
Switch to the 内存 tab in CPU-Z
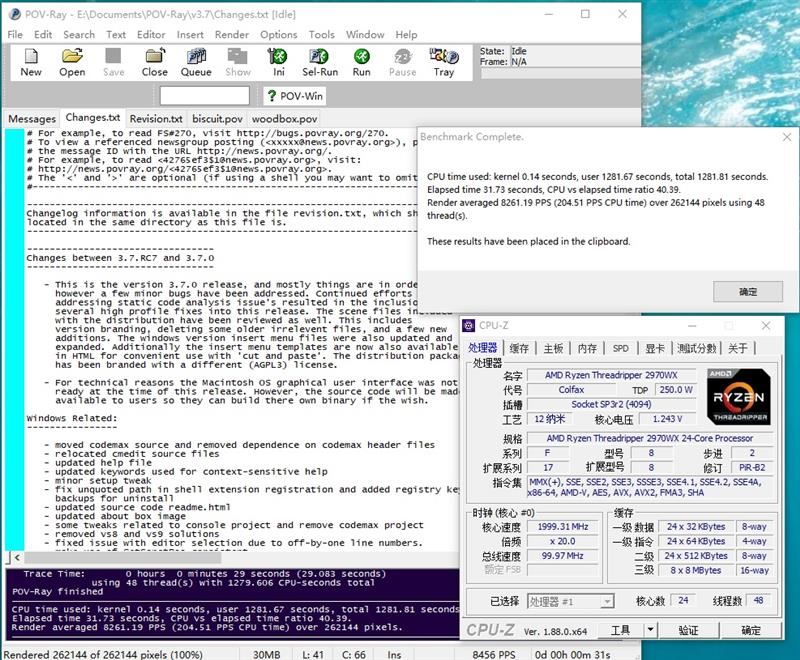pos(587,348)
